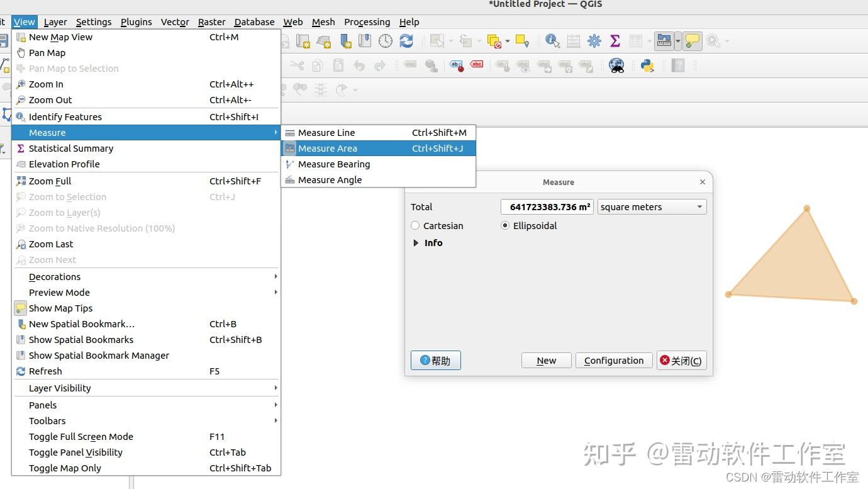Open the Temporal Controller clock icon
This screenshot has width=868, height=489.
(x=385, y=41)
